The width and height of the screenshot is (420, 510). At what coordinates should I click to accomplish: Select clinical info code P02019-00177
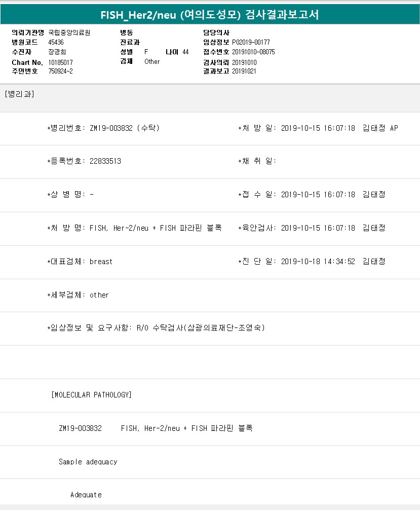coord(251,42)
